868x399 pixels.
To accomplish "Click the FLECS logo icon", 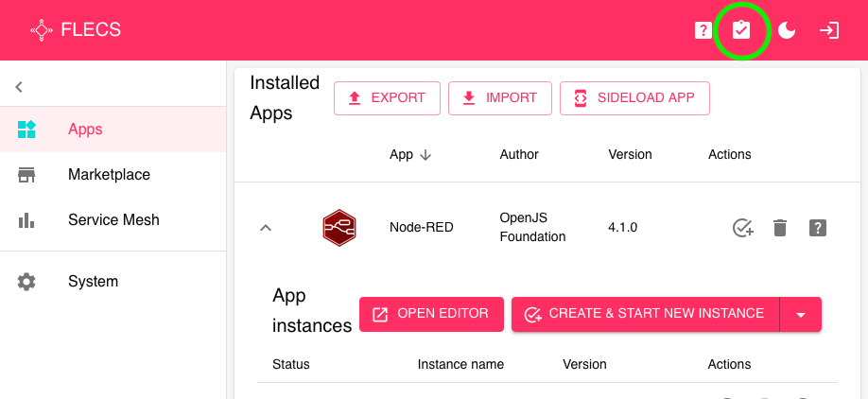I will pyautogui.click(x=42, y=30).
